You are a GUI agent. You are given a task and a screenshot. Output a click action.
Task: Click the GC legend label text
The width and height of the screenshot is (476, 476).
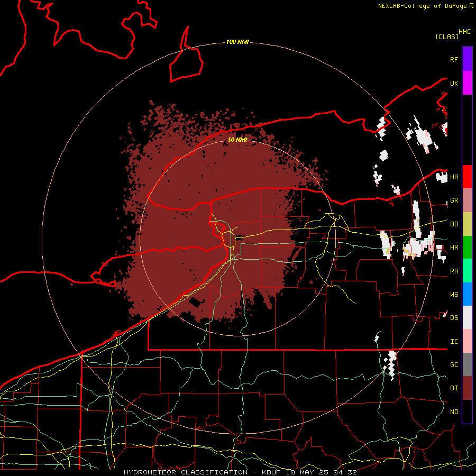(x=454, y=365)
